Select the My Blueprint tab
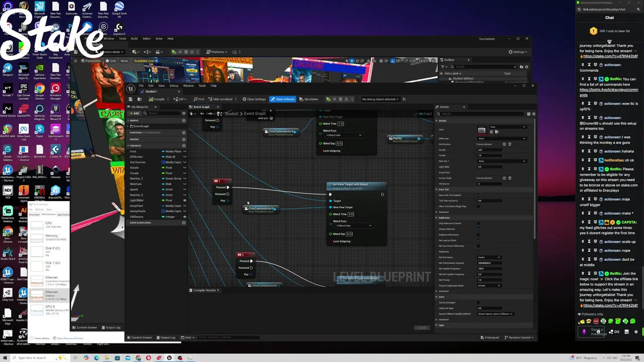Image resolution: width=644 pixels, height=362 pixels. tap(139, 107)
